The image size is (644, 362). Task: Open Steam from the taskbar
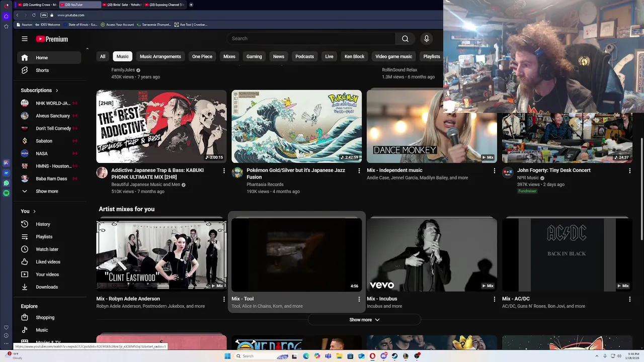(394, 356)
